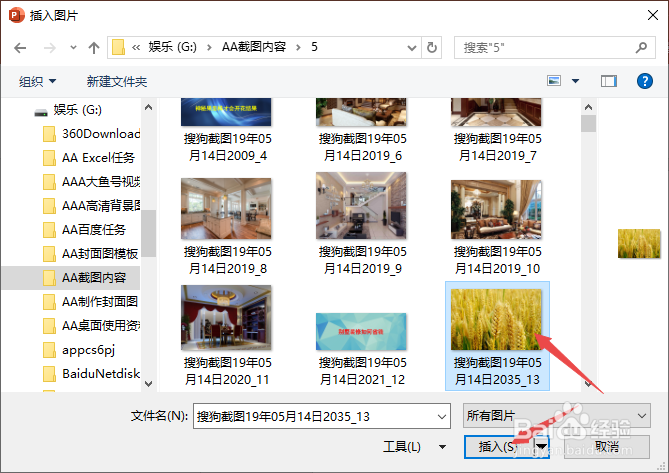Viewport: 669px width, 473px height.
Task: Click the file list scroll-up arrow
Action: click(588, 107)
